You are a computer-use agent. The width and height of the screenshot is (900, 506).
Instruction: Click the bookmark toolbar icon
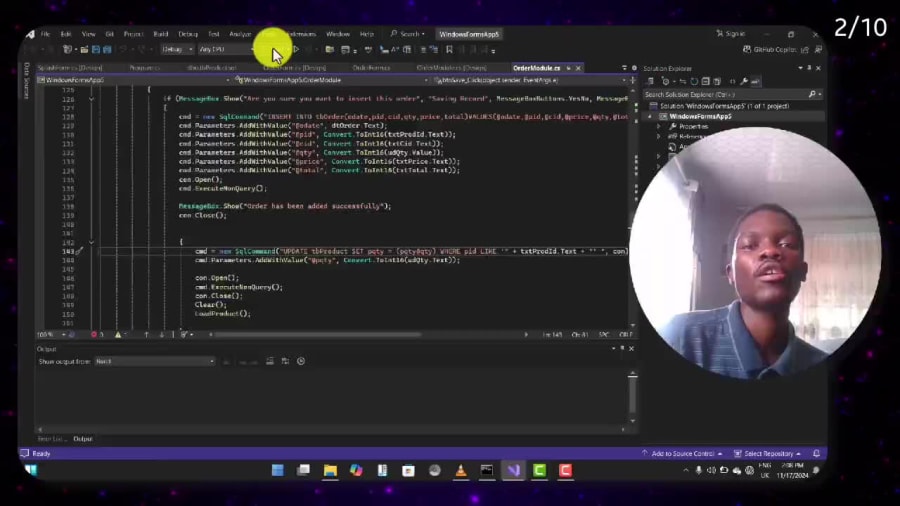pyautogui.click(x=449, y=50)
